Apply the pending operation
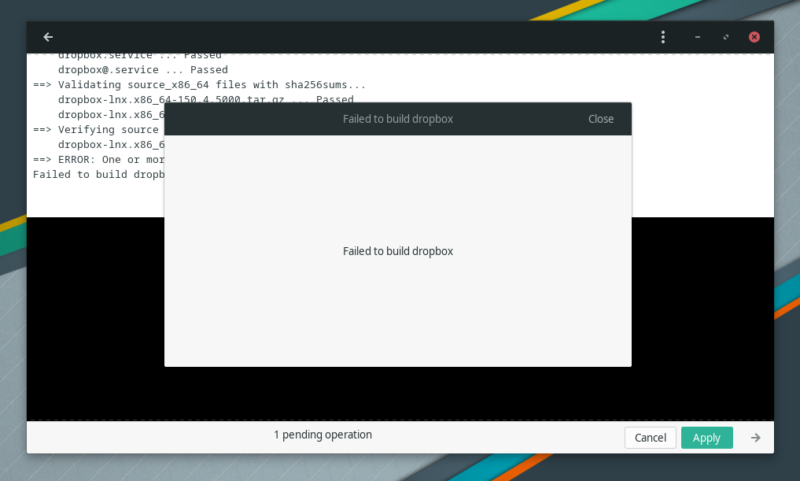The width and height of the screenshot is (800, 481). coord(707,438)
